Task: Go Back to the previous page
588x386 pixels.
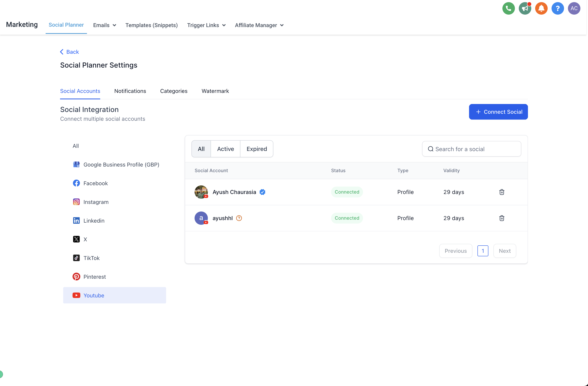Action: point(69,52)
